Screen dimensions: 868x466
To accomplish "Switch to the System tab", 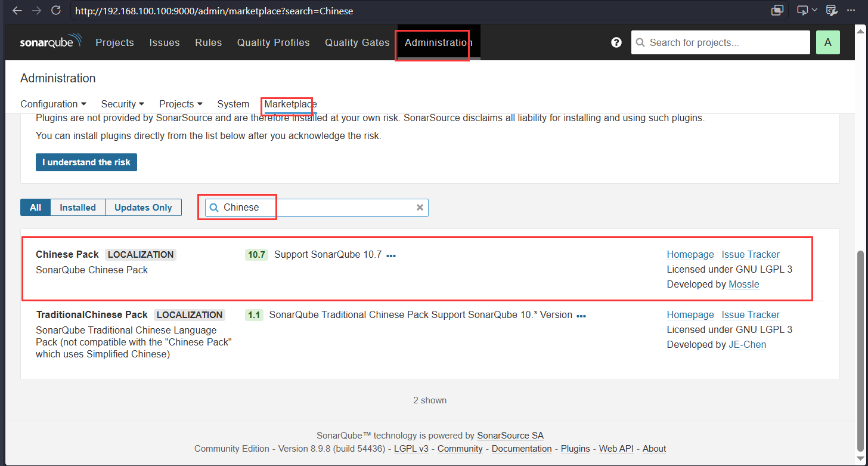I will click(x=233, y=104).
